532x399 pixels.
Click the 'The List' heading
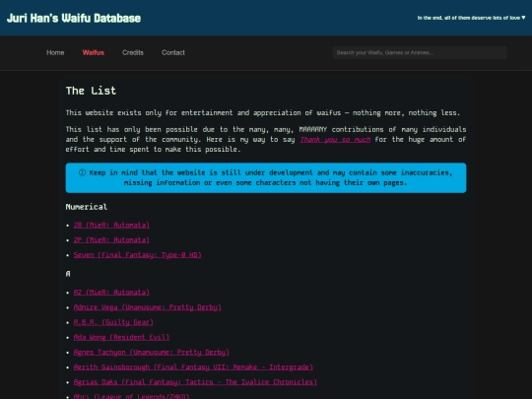91,91
